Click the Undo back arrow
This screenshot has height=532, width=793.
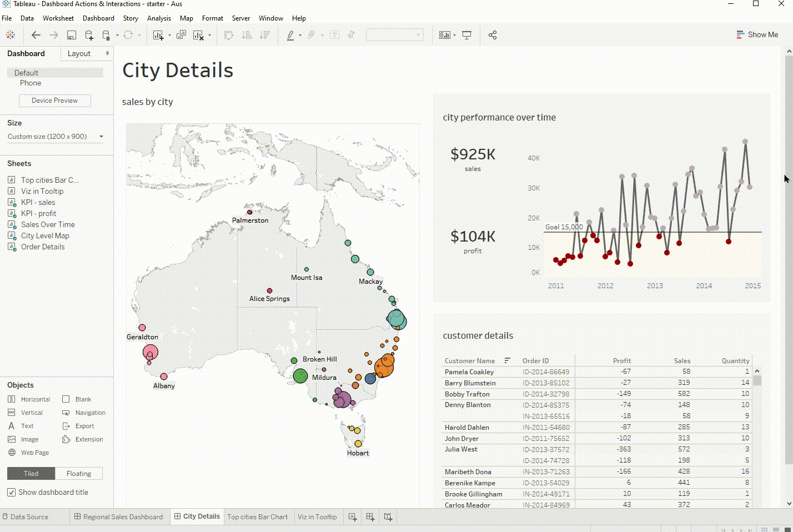(x=36, y=35)
